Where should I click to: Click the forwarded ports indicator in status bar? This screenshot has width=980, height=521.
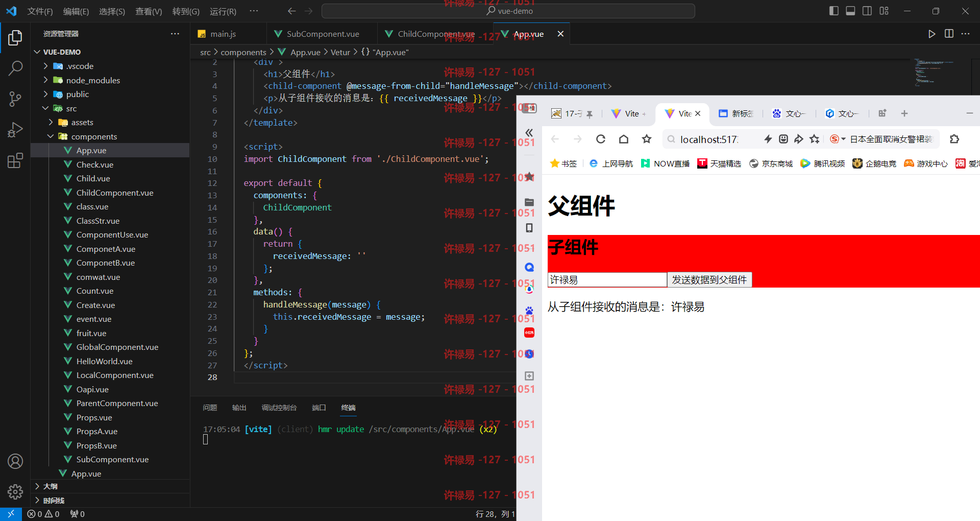tap(78, 514)
